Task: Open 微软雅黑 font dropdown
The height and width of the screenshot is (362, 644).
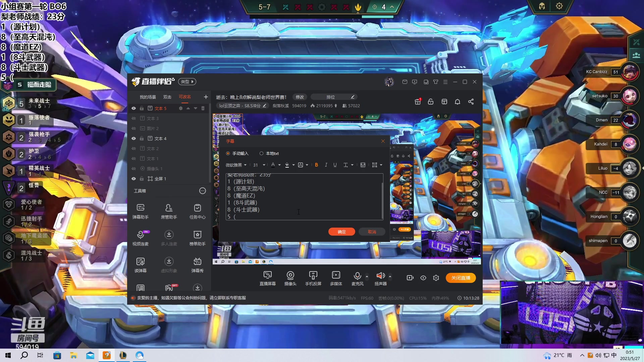Action: pyautogui.click(x=236, y=165)
